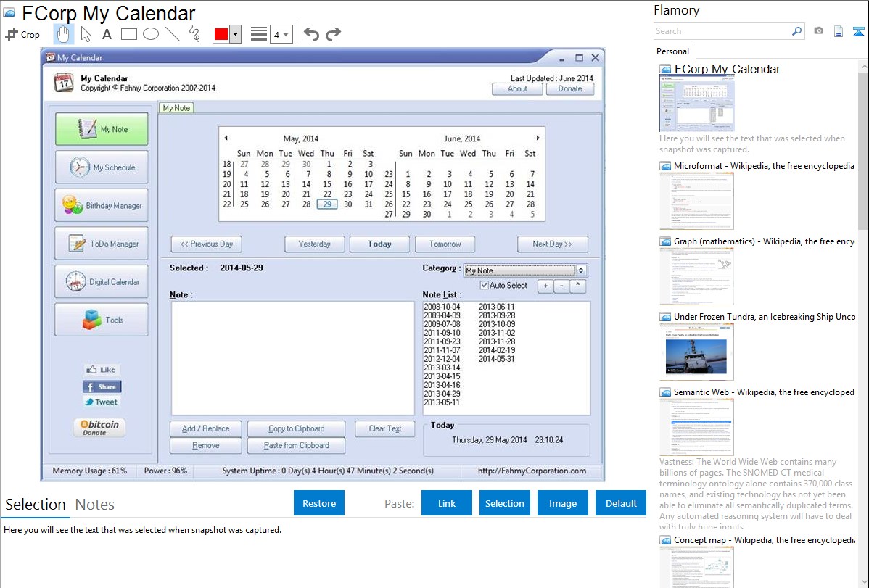Switch to the Notes tab

tap(95, 505)
